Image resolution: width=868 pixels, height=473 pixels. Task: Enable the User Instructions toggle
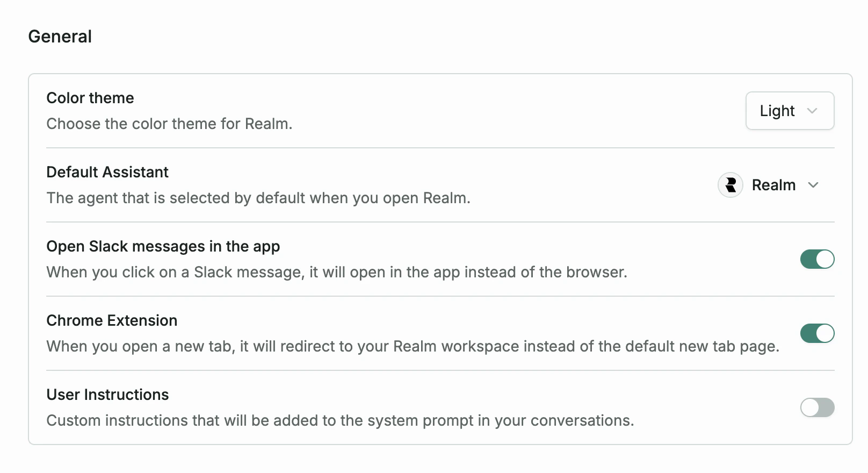817,407
